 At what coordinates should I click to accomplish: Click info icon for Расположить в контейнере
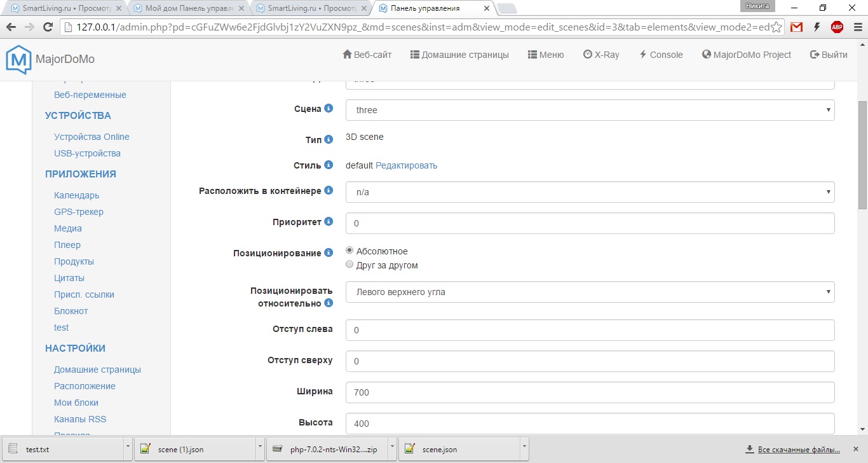[329, 190]
